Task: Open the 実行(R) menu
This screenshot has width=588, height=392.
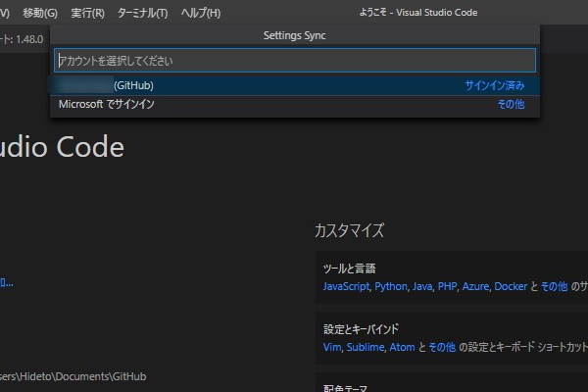Action: click(x=88, y=13)
